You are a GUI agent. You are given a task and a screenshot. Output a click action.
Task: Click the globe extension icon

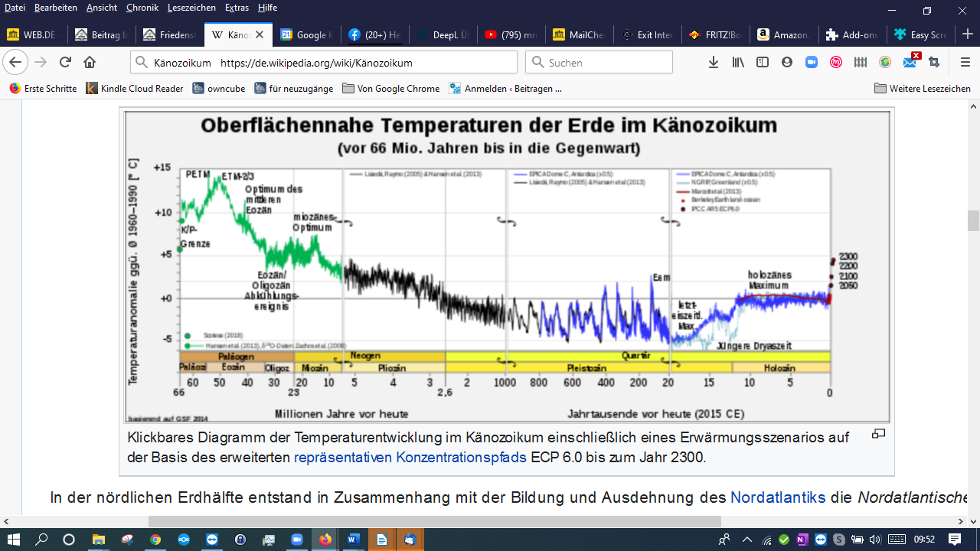(885, 63)
